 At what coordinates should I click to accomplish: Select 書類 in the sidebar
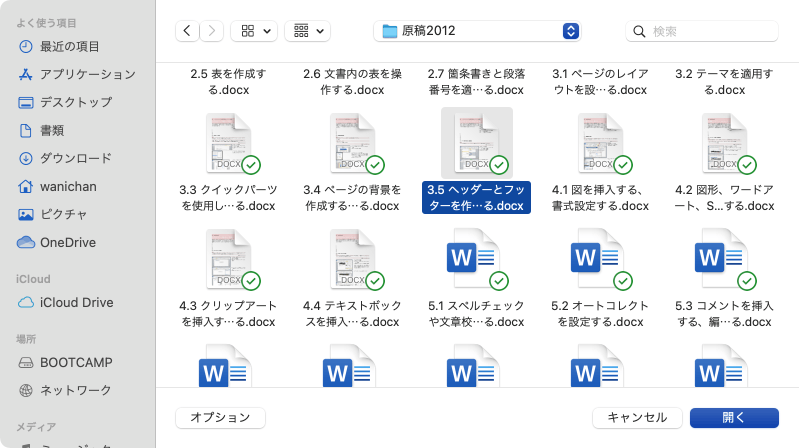tap(41, 130)
